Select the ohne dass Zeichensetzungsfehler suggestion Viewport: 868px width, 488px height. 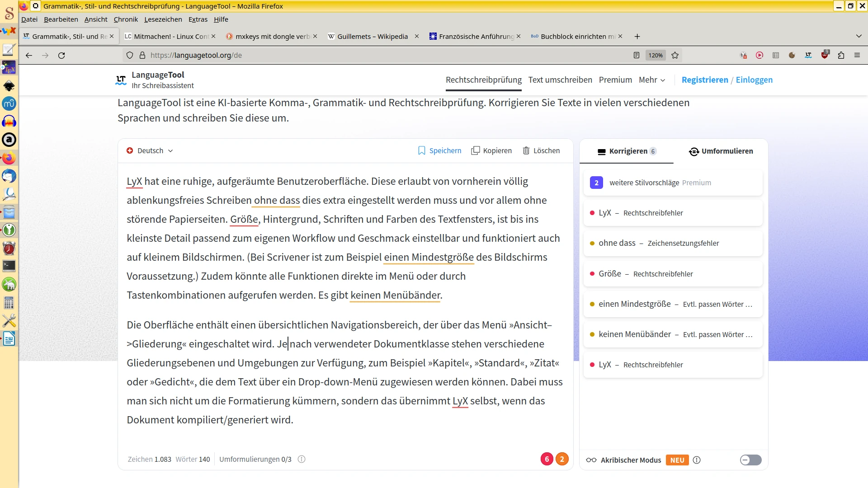[x=673, y=243]
